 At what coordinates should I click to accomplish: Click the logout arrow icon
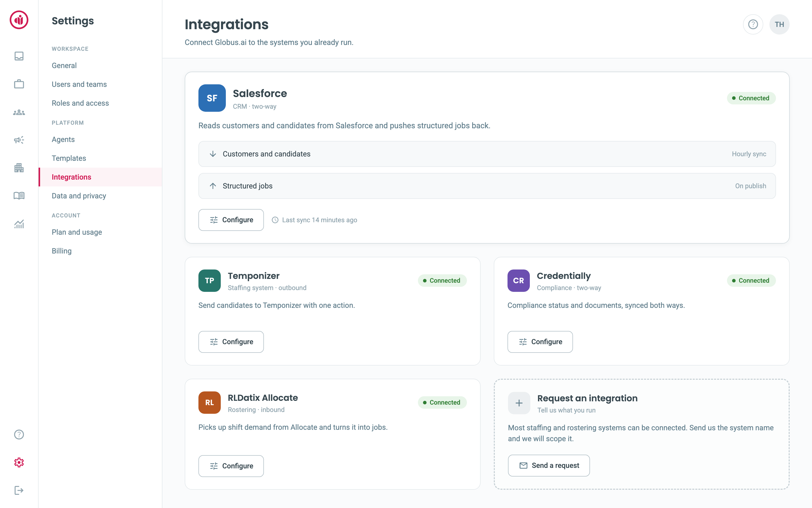[x=19, y=490]
